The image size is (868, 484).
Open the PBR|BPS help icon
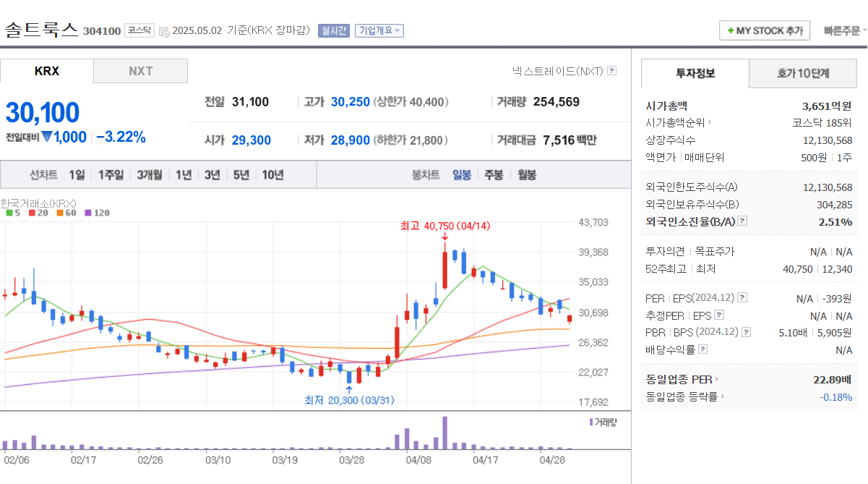tap(746, 331)
